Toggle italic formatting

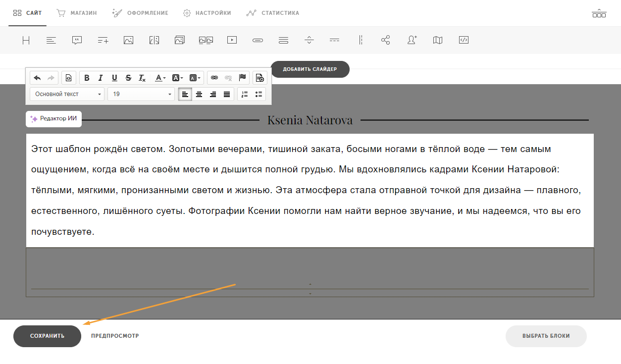(x=101, y=78)
